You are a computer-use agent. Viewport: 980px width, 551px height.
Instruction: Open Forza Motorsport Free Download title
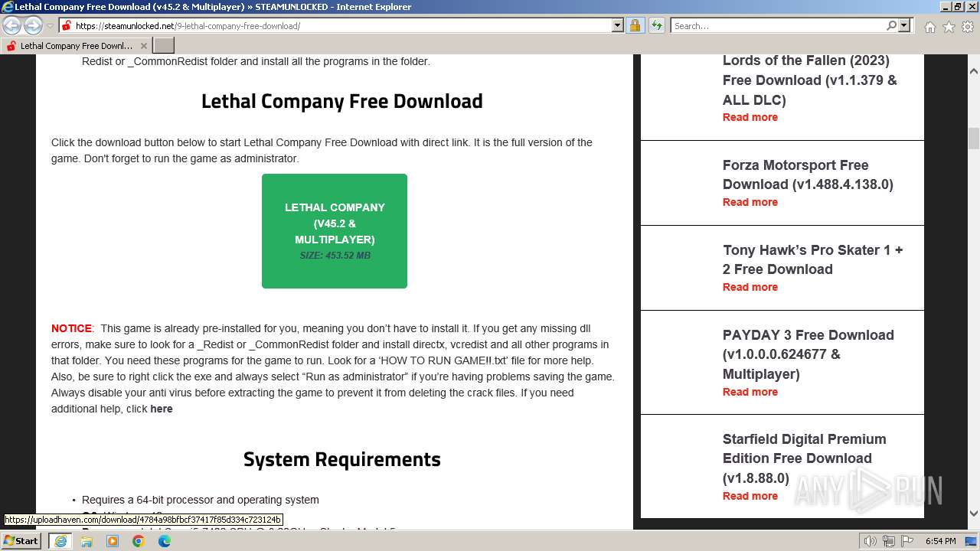tap(808, 174)
